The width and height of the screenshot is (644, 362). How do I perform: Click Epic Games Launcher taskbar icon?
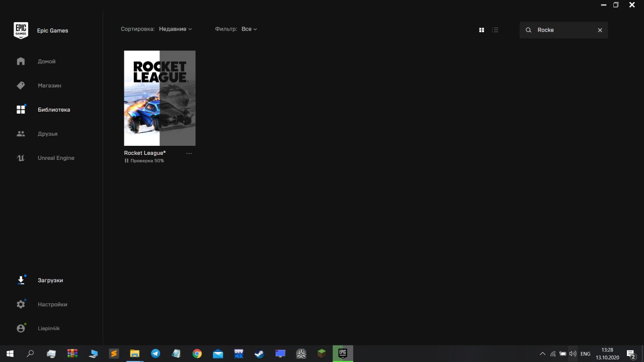click(x=343, y=353)
